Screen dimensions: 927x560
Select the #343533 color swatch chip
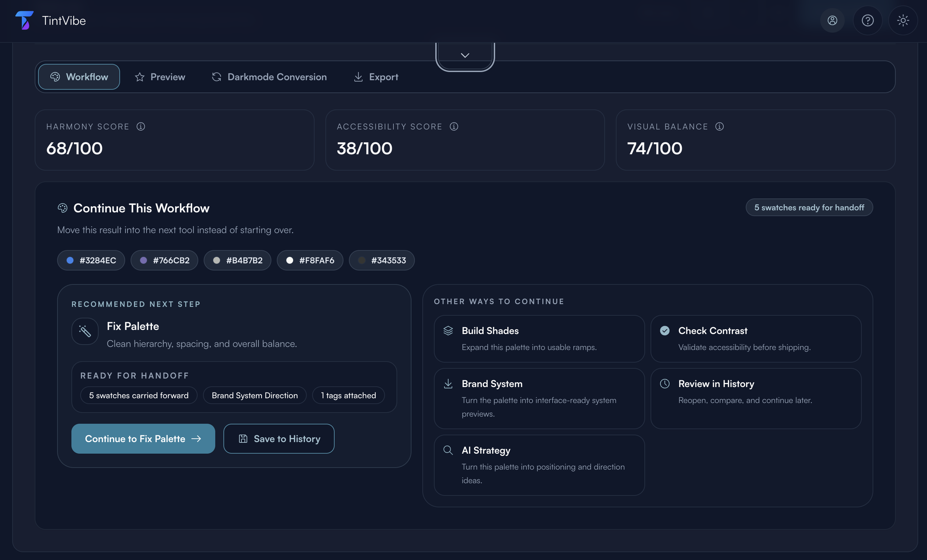tap(382, 260)
